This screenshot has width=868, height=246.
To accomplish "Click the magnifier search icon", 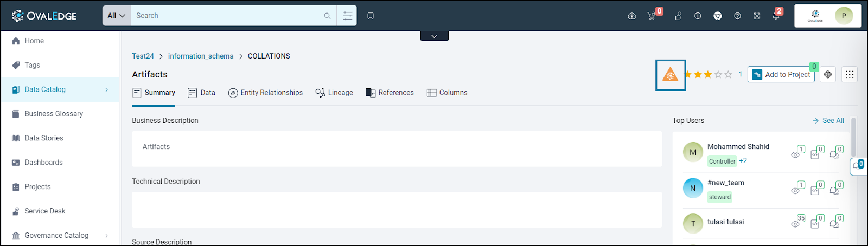I will (327, 16).
